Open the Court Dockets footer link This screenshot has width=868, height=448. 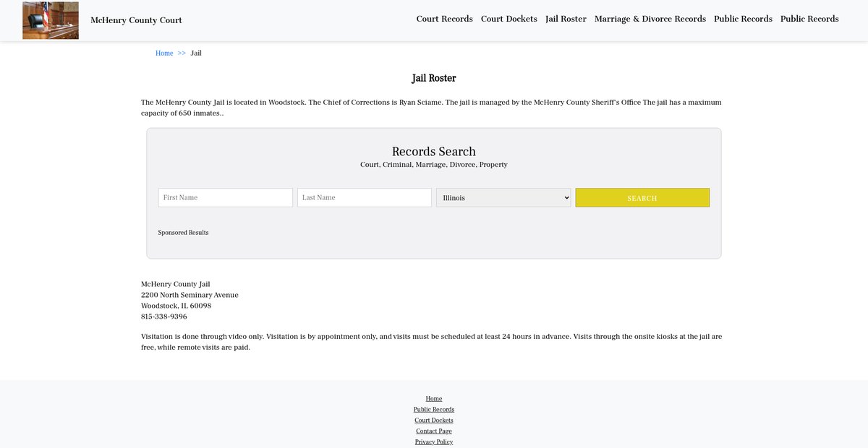(x=434, y=421)
